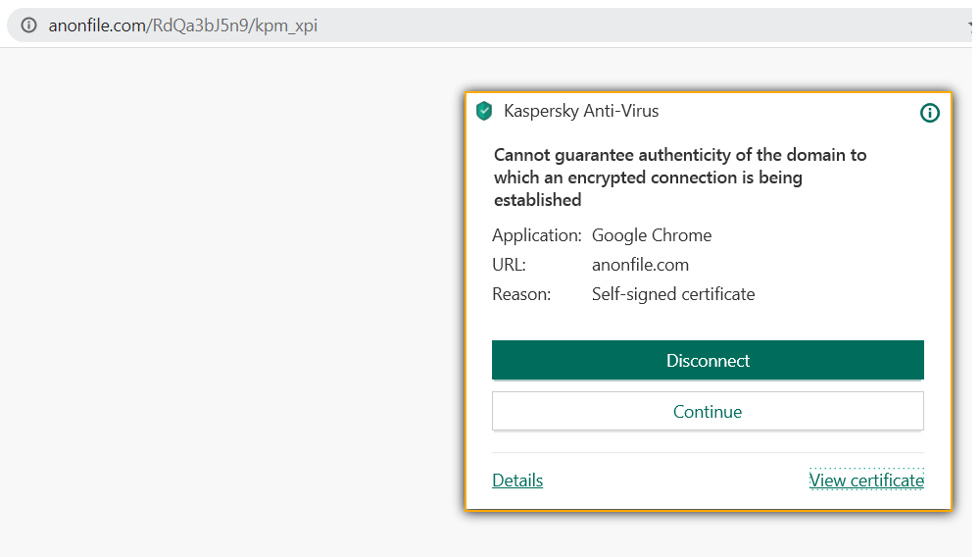
Task: Select the Google Chrome application value
Action: pyautogui.click(x=652, y=235)
